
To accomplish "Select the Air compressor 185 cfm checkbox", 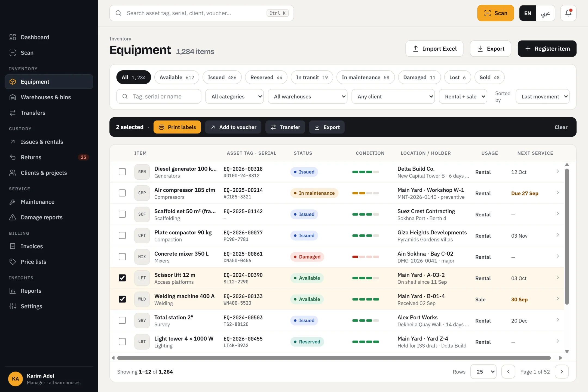I will click(122, 193).
